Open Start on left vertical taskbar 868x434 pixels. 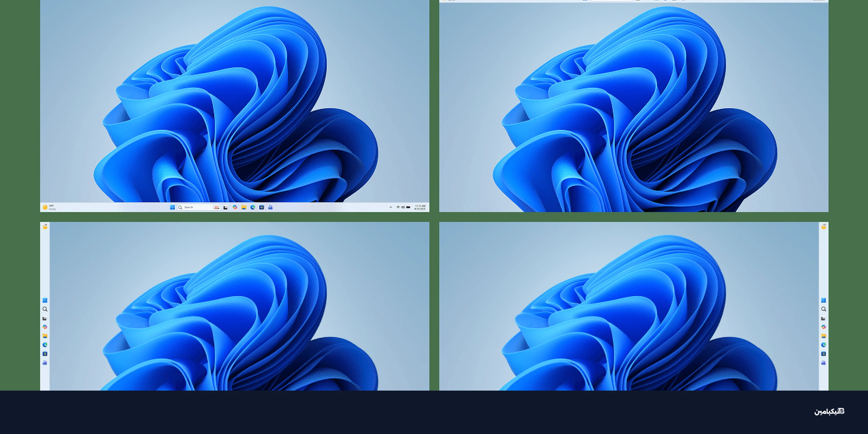45,300
